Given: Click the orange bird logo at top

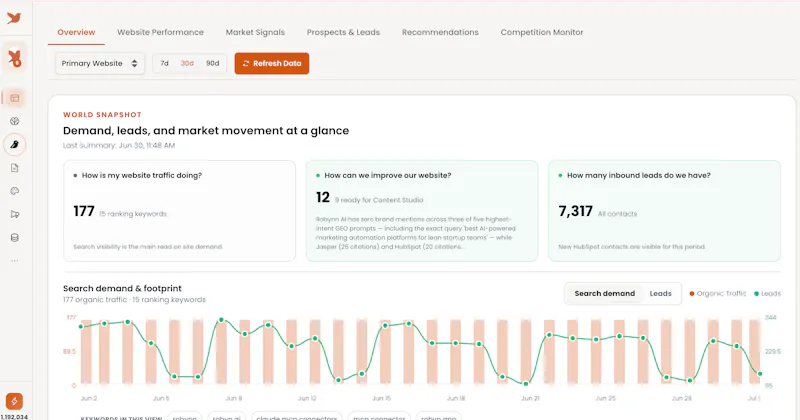Looking at the screenshot, I should pos(14,18).
